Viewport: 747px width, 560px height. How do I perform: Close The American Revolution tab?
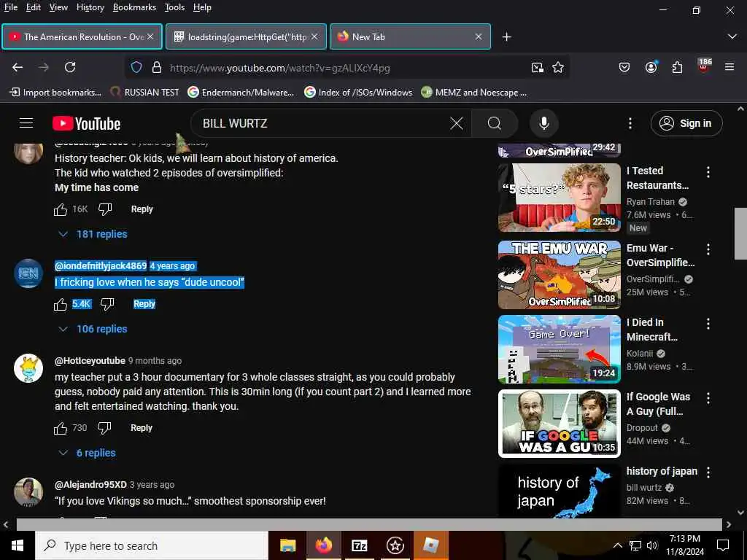(x=150, y=36)
